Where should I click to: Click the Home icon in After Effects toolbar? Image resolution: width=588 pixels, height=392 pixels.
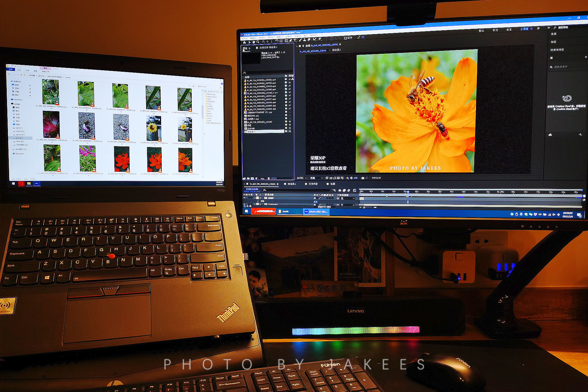[244, 42]
